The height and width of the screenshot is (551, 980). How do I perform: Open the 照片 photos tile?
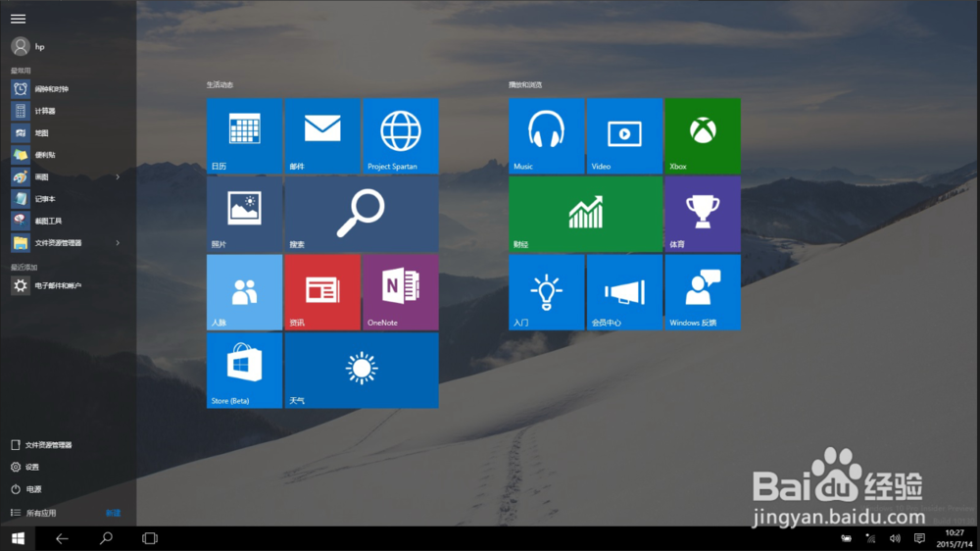[x=244, y=214]
